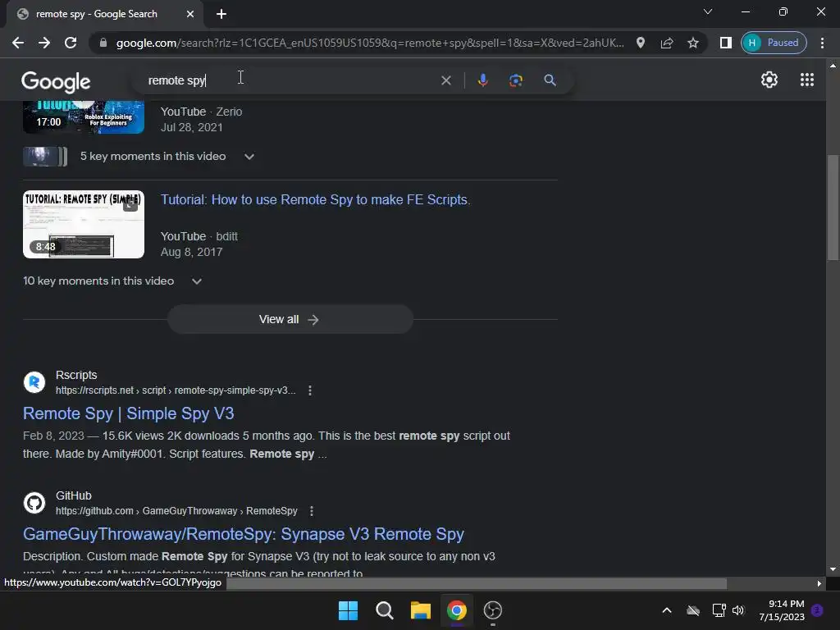Clear the search box text
Image resolution: width=840 pixels, height=630 pixels.
pos(445,80)
